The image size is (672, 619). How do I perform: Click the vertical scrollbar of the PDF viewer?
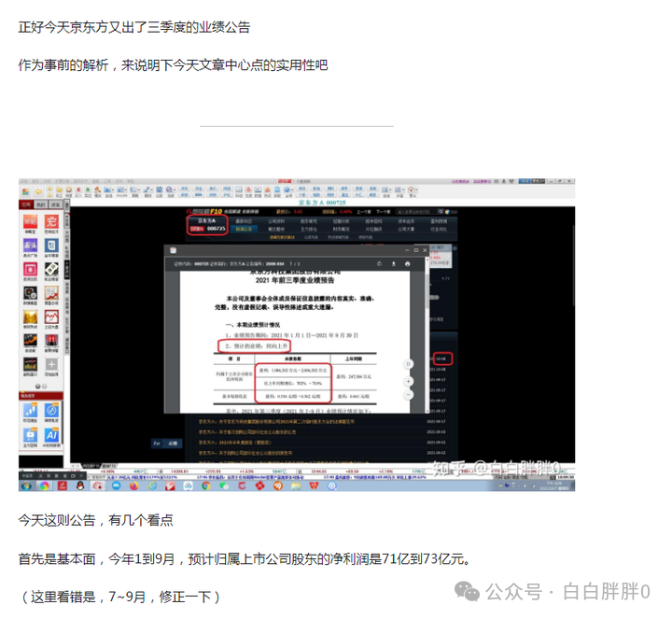[427, 335]
